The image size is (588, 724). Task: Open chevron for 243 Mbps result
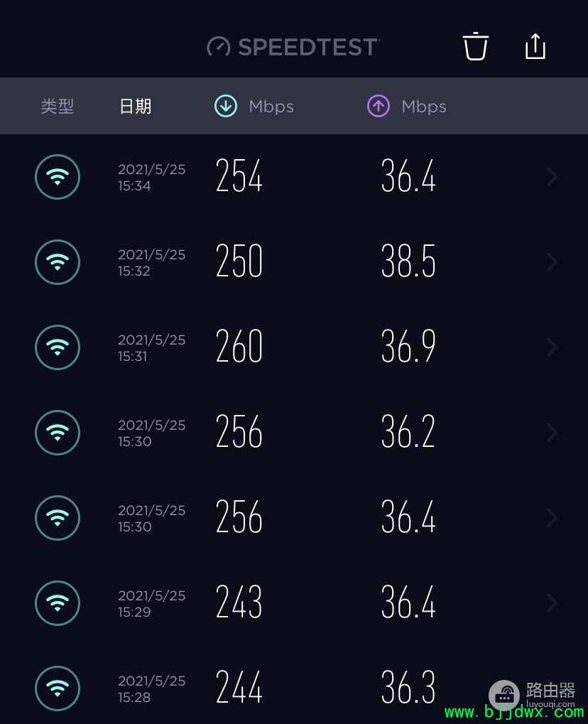pyautogui.click(x=552, y=603)
